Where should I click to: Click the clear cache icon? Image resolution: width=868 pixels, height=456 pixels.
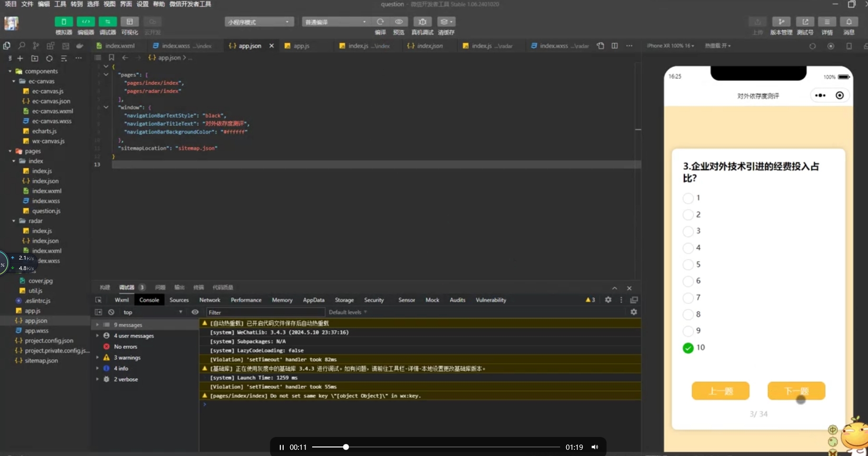tap(446, 22)
